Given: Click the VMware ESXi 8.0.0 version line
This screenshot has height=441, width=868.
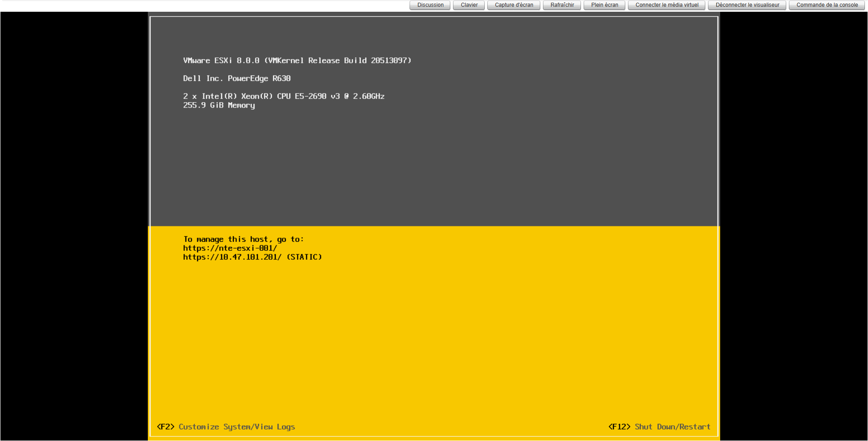Looking at the screenshot, I should tap(297, 61).
